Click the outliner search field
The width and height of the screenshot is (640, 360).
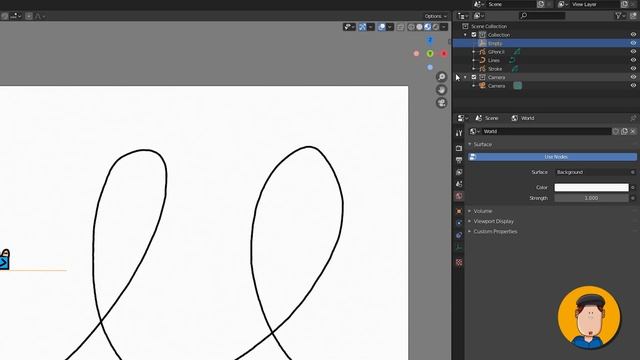(542, 16)
